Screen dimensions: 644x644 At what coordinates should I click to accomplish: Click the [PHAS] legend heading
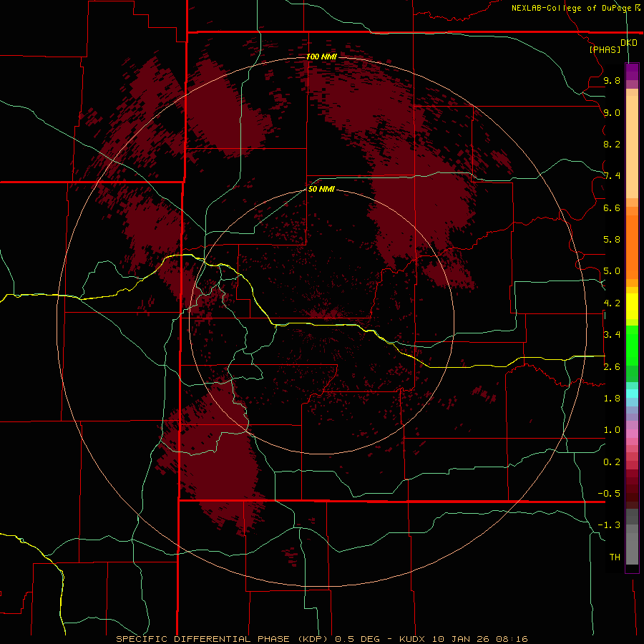click(x=605, y=49)
